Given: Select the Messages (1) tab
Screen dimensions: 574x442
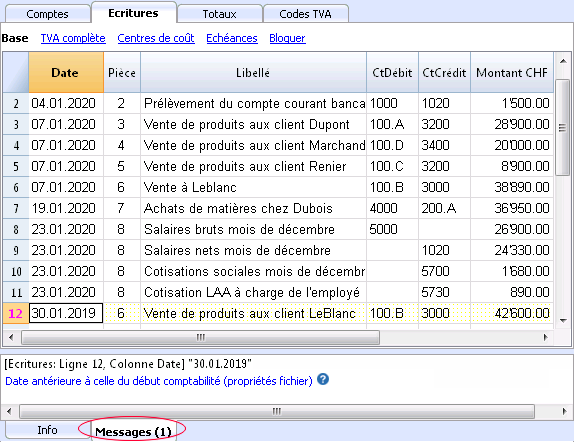Looking at the screenshot, I should coord(133,432).
